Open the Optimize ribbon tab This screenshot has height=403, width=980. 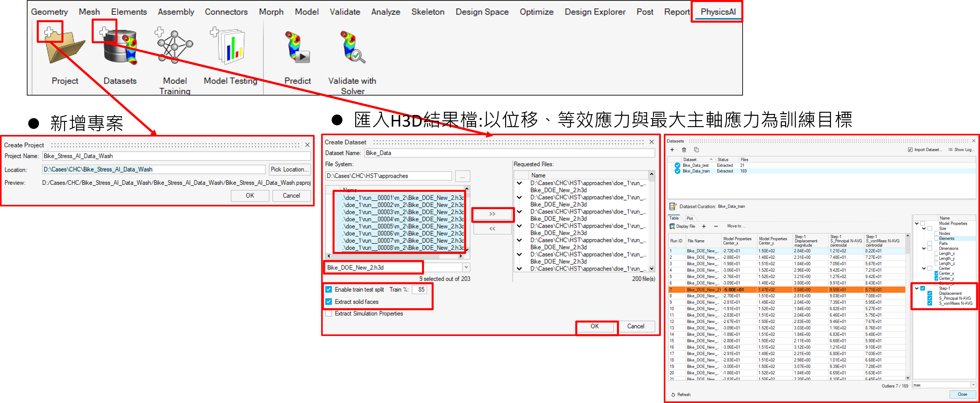[537, 12]
